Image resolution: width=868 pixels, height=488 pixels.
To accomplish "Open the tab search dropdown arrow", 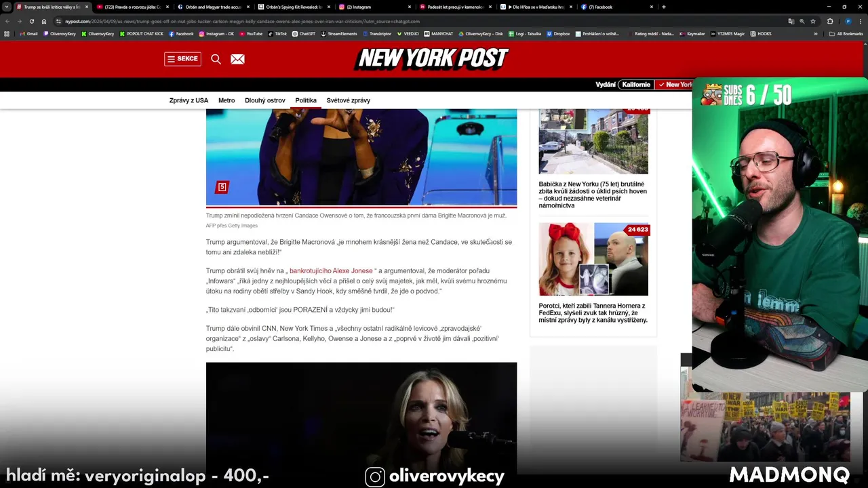I will tap(6, 7).
